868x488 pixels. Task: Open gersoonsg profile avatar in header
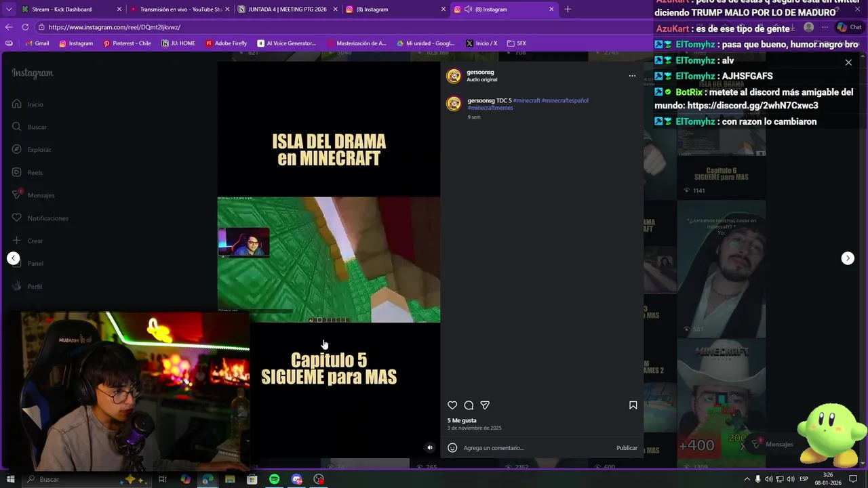[454, 76]
